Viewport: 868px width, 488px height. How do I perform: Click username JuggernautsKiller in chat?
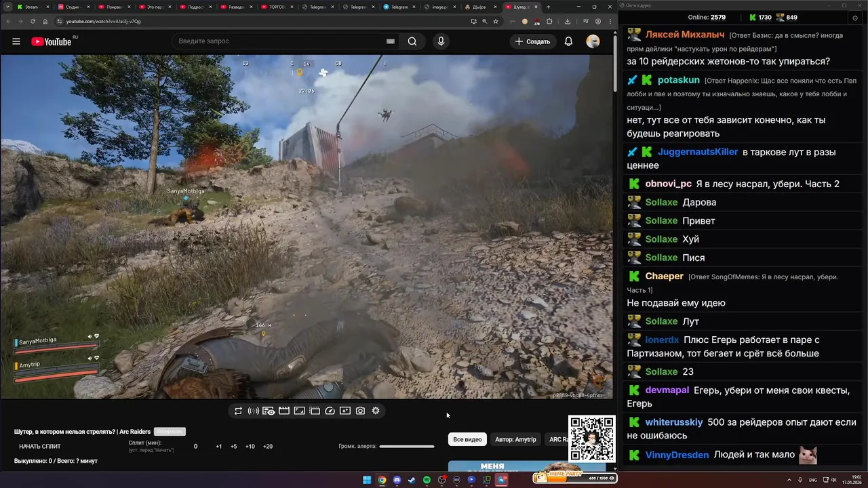pyautogui.click(x=697, y=152)
